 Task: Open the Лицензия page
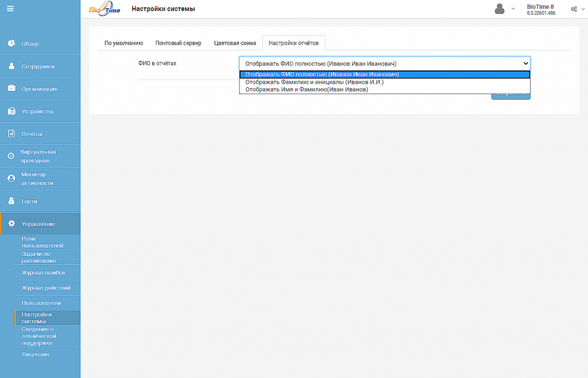coord(47,354)
